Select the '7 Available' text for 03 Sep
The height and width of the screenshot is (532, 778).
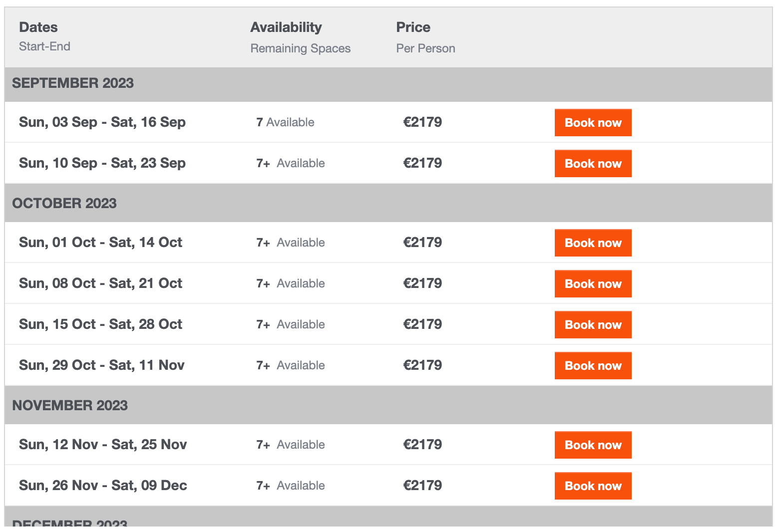coord(285,122)
